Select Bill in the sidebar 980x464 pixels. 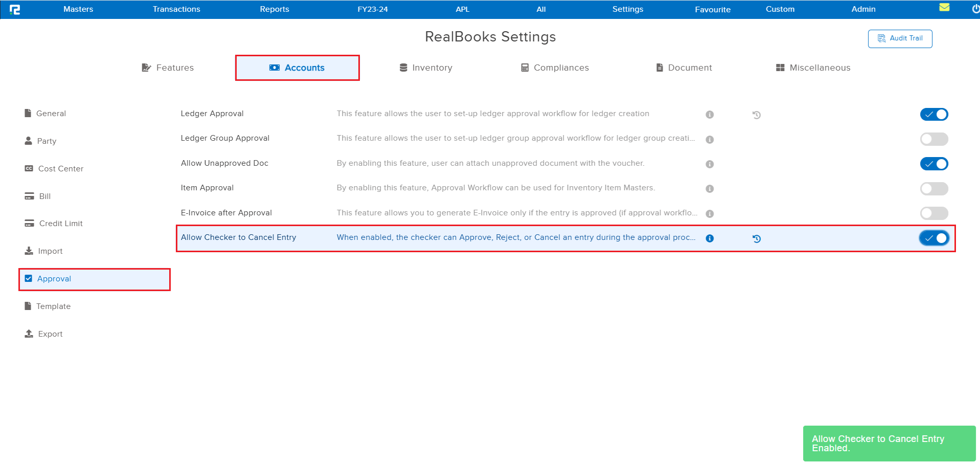pos(37,196)
